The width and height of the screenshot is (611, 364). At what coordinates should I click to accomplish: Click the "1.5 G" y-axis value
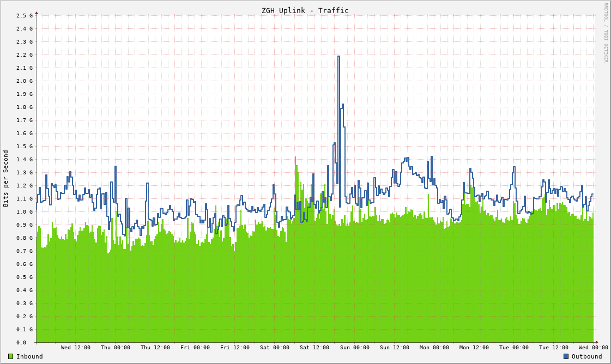pos(25,147)
